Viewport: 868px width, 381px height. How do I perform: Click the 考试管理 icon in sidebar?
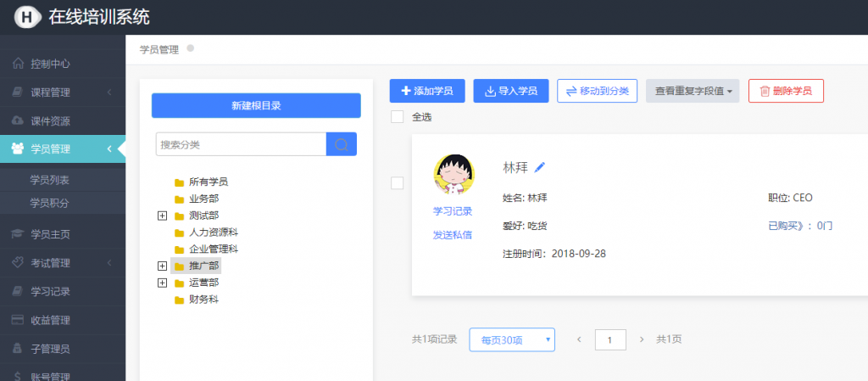point(18,262)
